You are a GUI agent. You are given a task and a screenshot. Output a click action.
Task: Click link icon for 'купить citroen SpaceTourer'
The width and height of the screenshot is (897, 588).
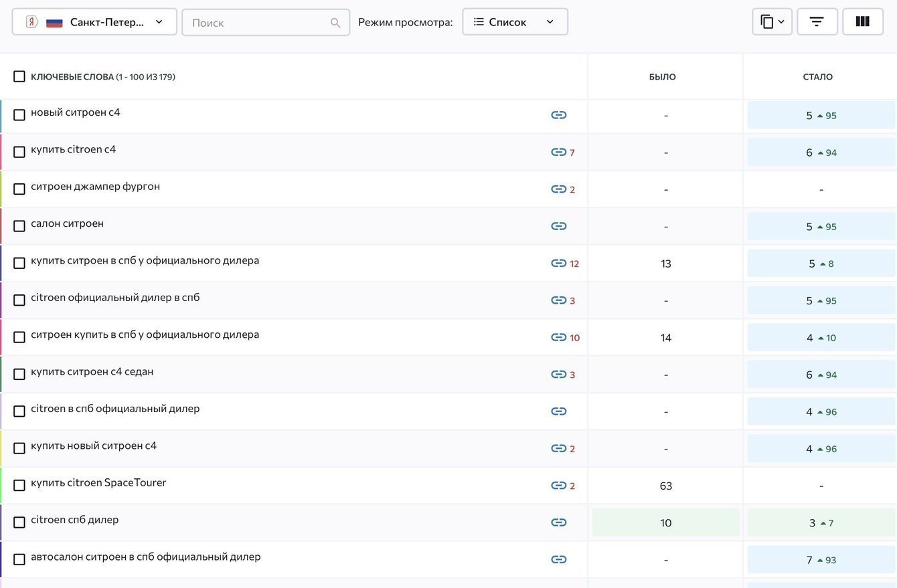coord(558,486)
